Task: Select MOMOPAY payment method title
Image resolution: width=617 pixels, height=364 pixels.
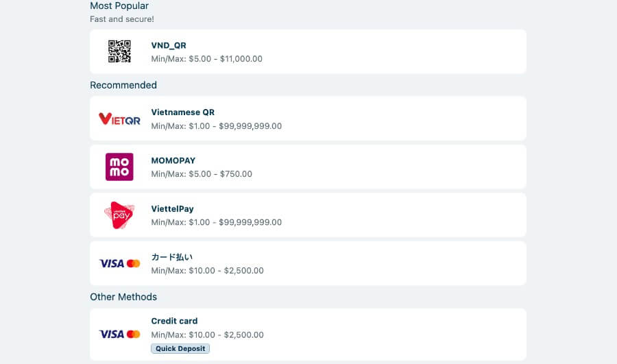Action: 173,160
